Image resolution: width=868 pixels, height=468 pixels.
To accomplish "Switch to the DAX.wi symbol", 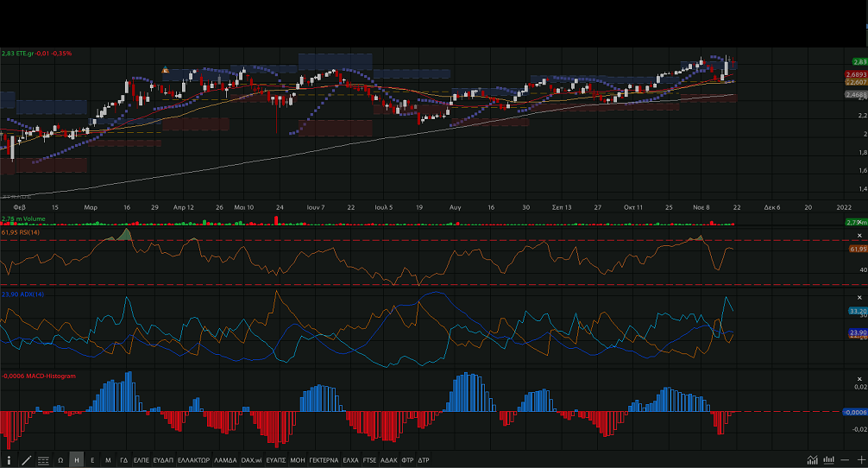I will [251, 460].
